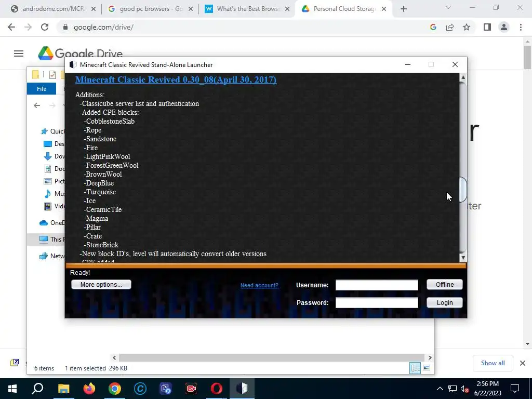
Task: Open the Chrome profile avatar
Action: 504,27
